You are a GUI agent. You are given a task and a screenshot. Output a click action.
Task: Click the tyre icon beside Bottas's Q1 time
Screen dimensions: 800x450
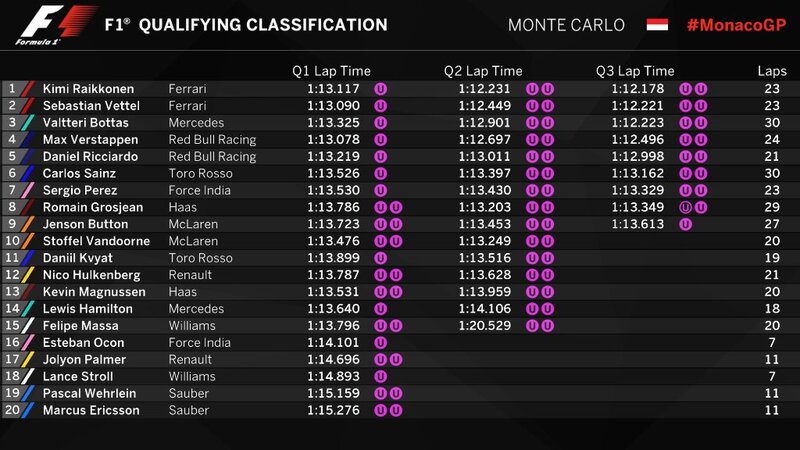click(381, 123)
